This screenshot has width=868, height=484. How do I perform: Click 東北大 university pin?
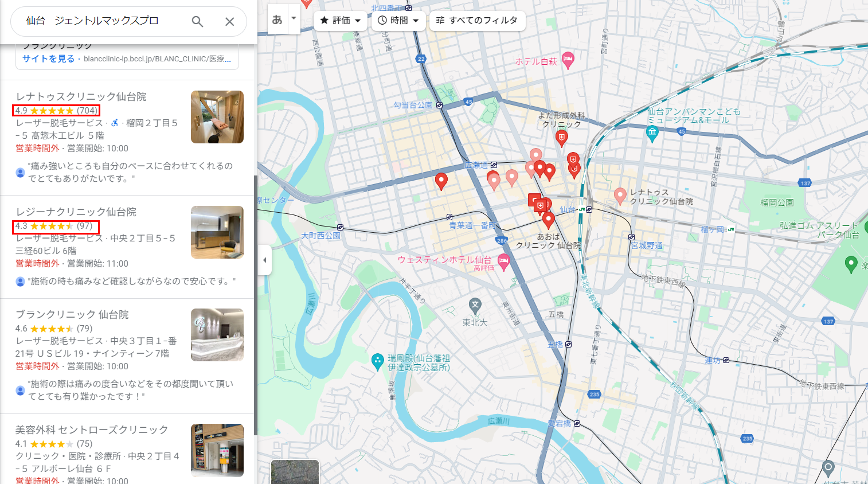click(x=475, y=306)
